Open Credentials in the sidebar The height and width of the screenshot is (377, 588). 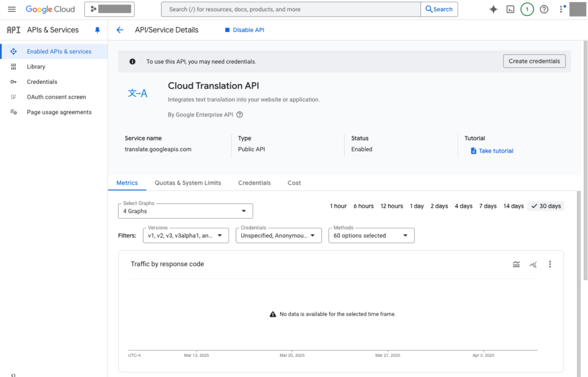[x=53, y=81]
